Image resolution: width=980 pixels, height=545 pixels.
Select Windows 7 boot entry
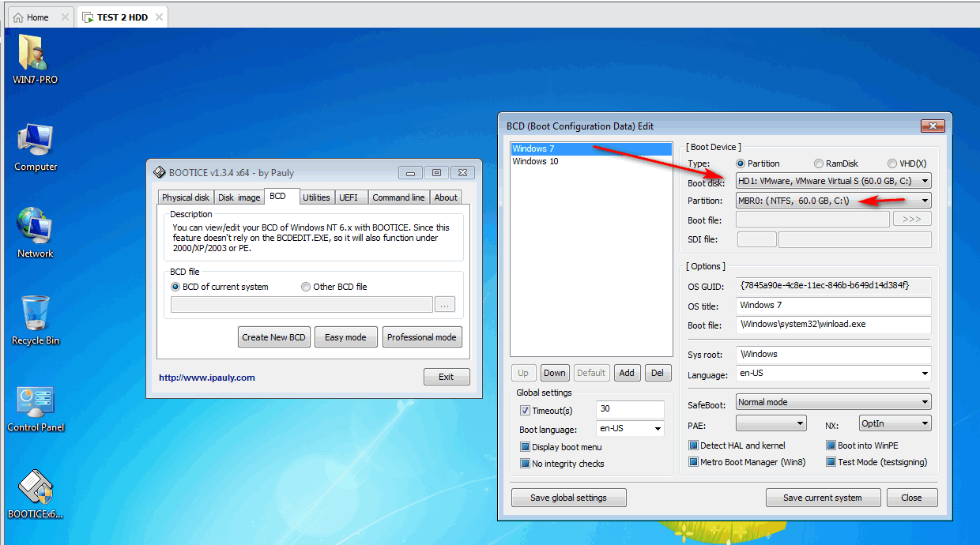(x=591, y=148)
